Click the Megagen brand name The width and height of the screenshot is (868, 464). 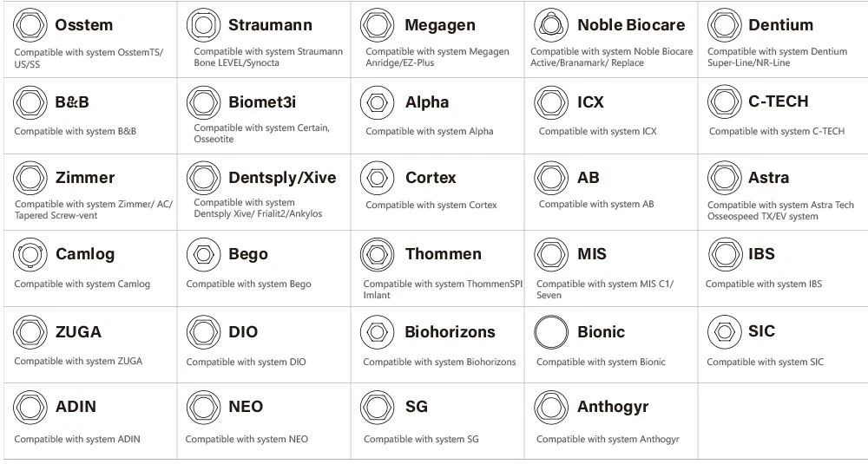[x=439, y=25]
